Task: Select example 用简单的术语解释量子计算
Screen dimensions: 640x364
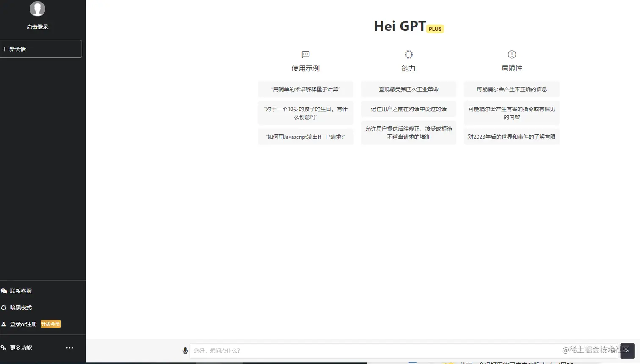Action: [306, 89]
